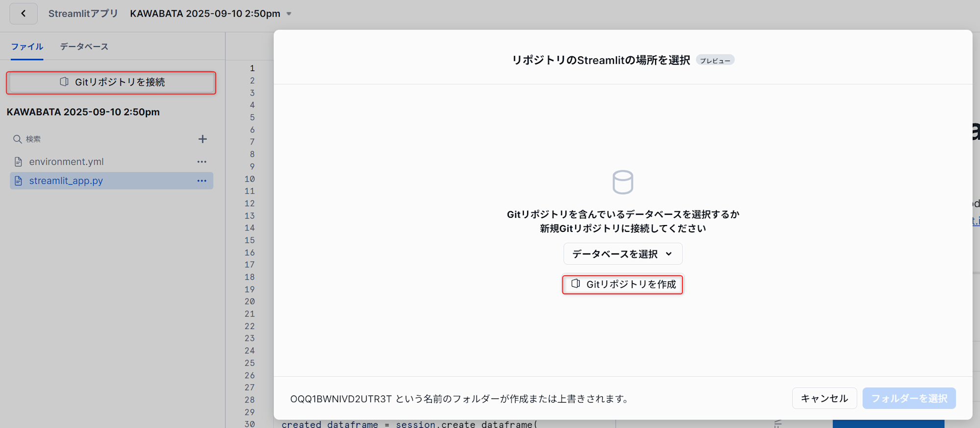This screenshot has width=980, height=428.
Task: Click the search magnifier icon
Action: click(x=17, y=139)
